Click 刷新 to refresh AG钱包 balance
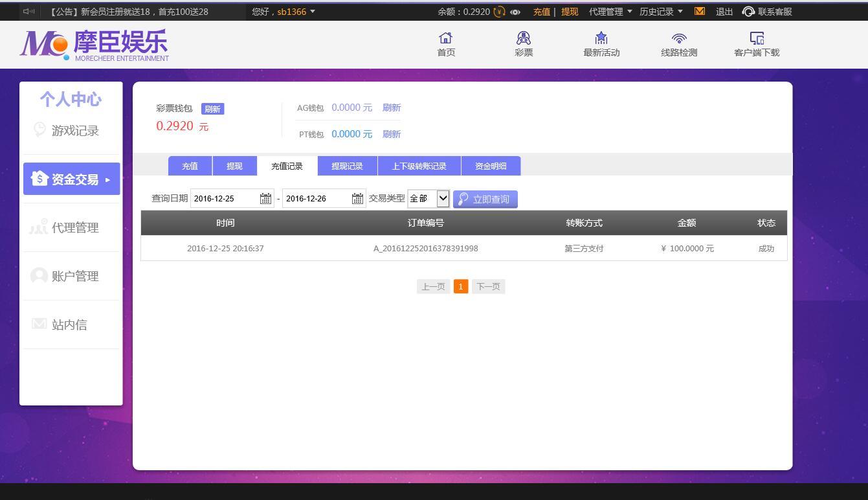This screenshot has width=868, height=500. 391,108
